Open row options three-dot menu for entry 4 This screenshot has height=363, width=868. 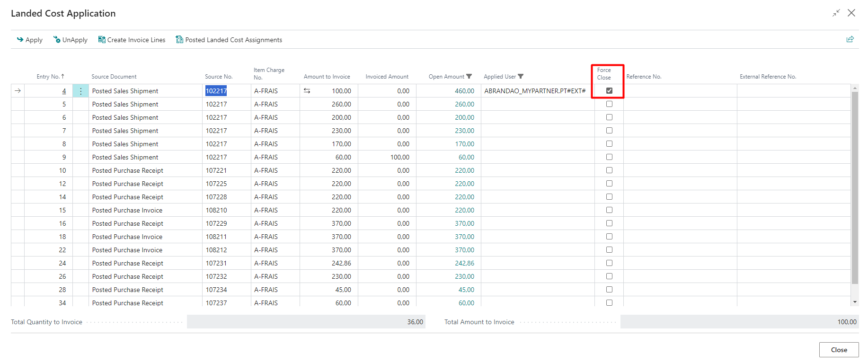pyautogui.click(x=80, y=91)
